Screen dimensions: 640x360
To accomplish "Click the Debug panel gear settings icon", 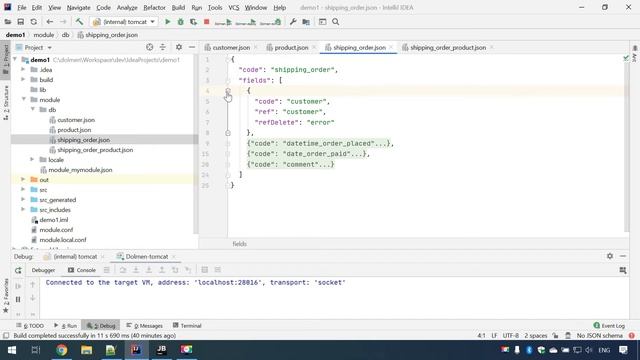I will point(610,256).
